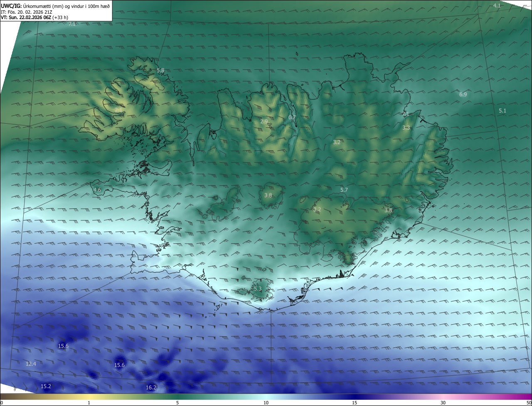Click the 3.2 value below the 6.7 label

click(337, 142)
